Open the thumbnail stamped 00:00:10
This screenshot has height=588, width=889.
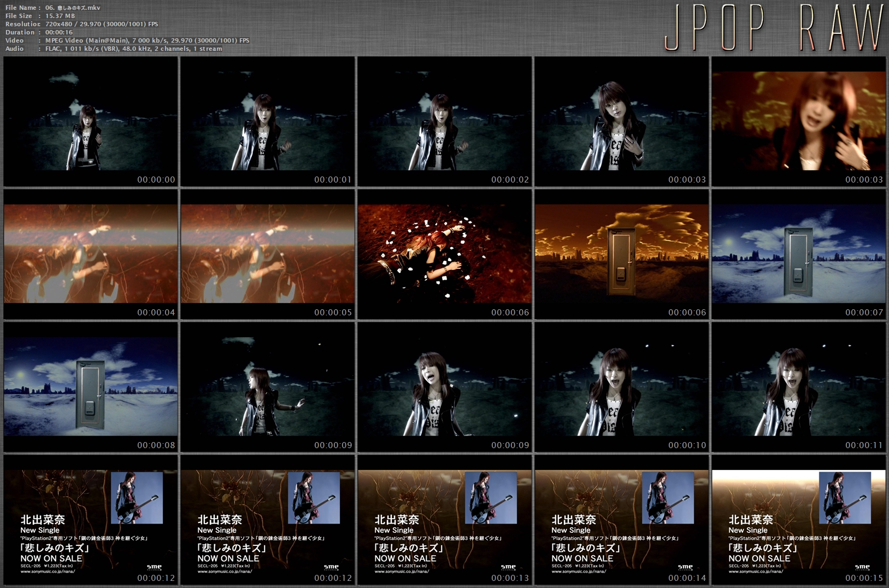[x=622, y=387]
